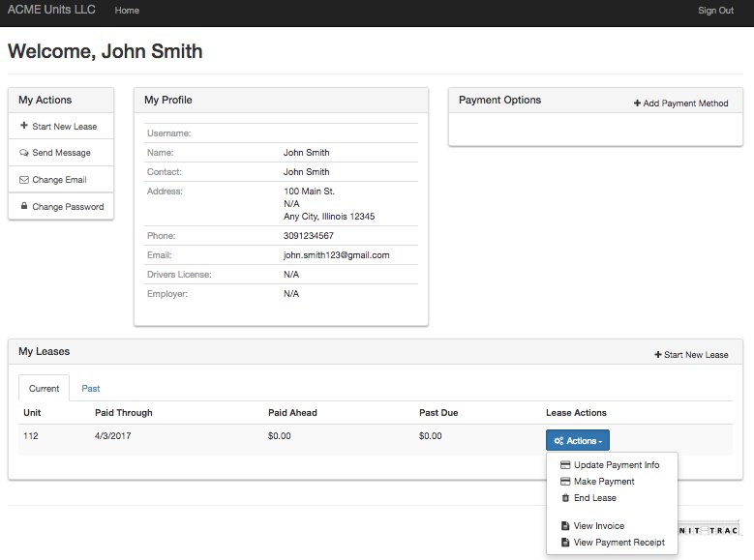The height and width of the screenshot is (560, 754).
Task: Open View Payment Receipt menu entry
Action: [612, 543]
